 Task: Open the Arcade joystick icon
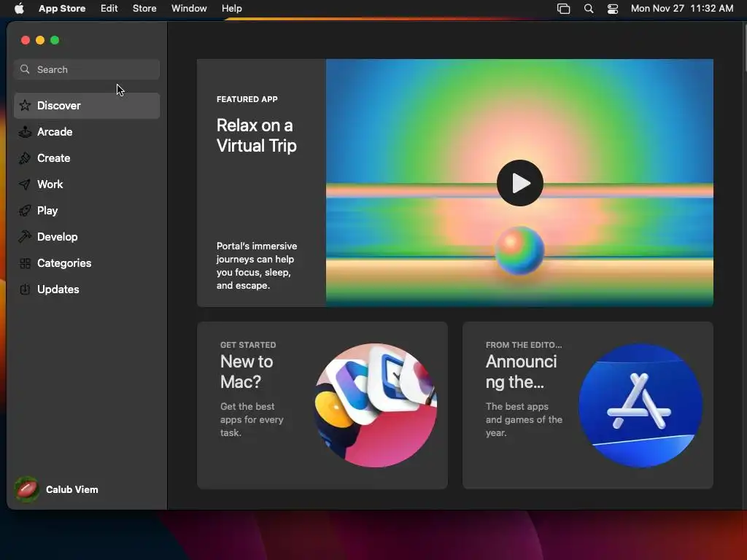(x=25, y=131)
